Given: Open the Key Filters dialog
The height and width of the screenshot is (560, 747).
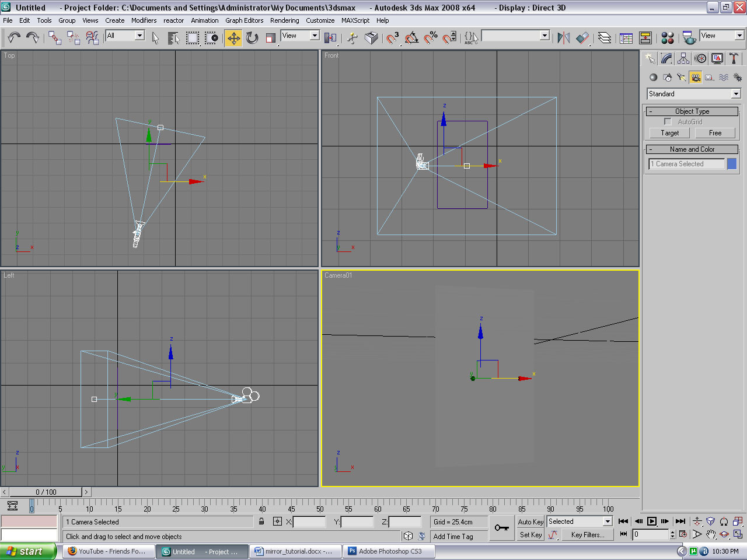Looking at the screenshot, I should point(588,535).
